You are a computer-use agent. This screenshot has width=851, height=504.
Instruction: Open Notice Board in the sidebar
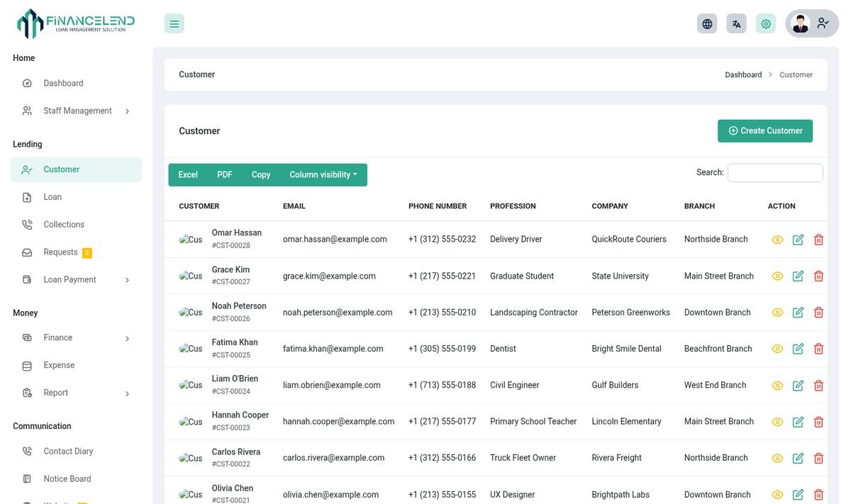tap(76, 478)
